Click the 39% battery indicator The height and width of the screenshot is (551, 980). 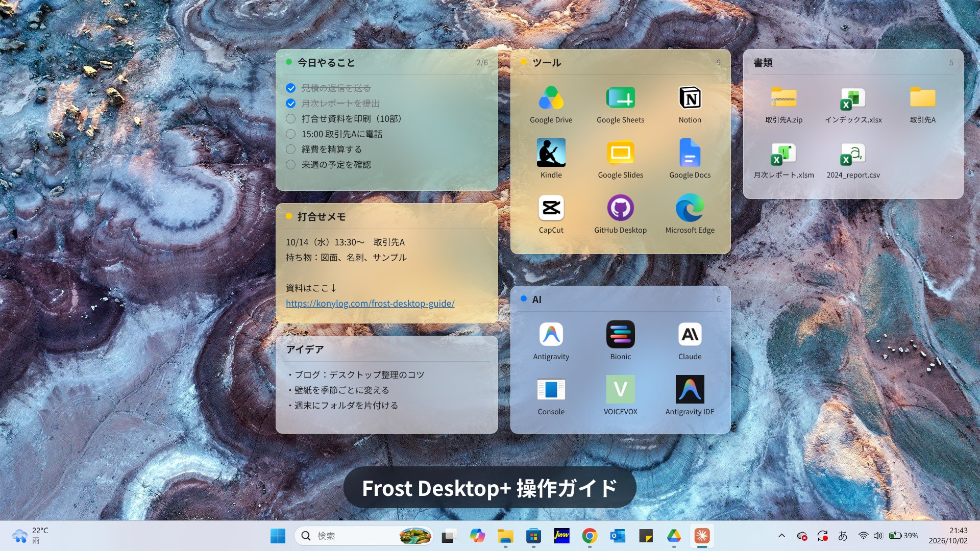[903, 536]
